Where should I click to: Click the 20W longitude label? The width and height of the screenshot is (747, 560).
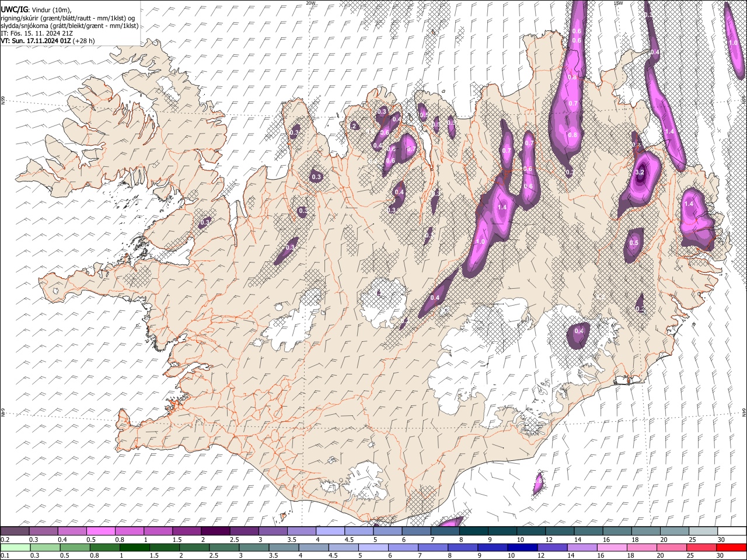pyautogui.click(x=310, y=3)
